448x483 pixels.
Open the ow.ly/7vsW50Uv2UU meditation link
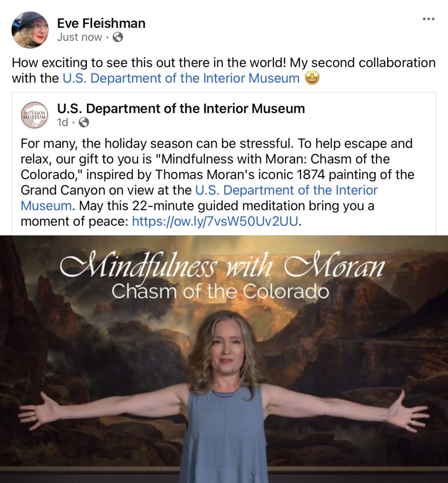[215, 221]
